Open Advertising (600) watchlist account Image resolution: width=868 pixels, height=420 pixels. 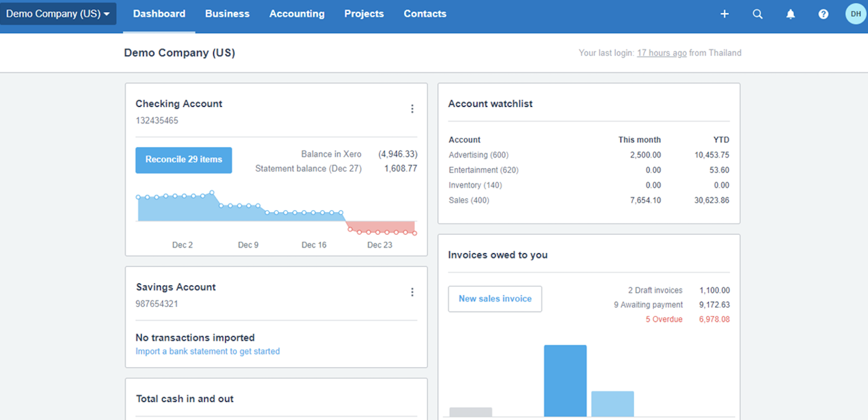[478, 155]
